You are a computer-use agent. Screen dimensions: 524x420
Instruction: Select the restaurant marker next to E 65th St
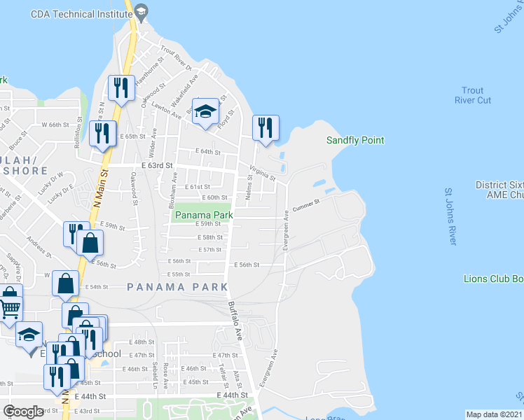click(x=102, y=134)
